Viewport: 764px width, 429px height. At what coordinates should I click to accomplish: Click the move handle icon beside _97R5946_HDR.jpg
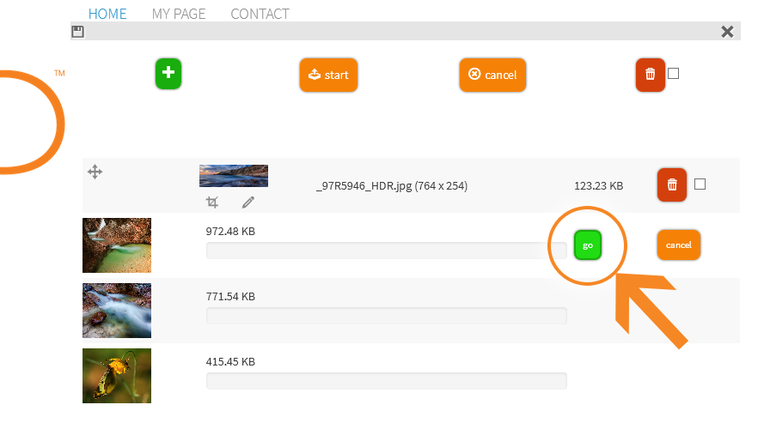coord(95,172)
